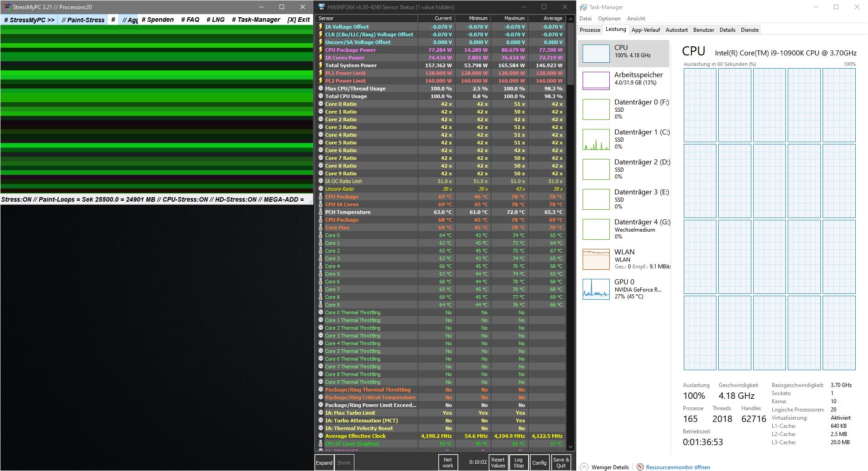Viewport: 868px width, 471px height.
Task: Click the clock icon beside Average Effective Clock
Action: click(x=320, y=436)
